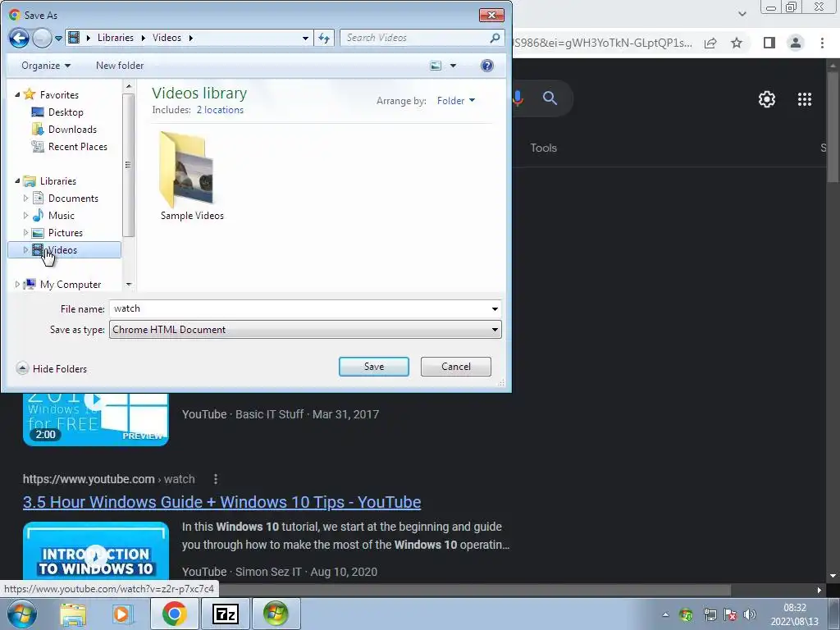Open the view options dropdown arrow
The width and height of the screenshot is (840, 630).
(453, 66)
